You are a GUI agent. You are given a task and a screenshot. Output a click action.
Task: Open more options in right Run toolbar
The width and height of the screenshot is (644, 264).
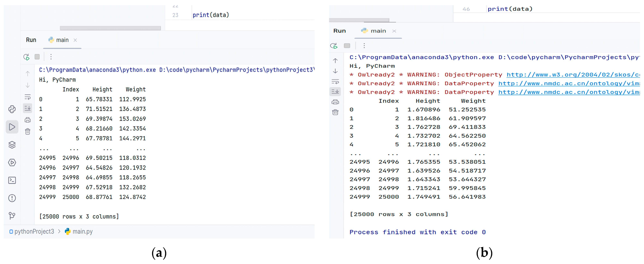[x=364, y=46]
